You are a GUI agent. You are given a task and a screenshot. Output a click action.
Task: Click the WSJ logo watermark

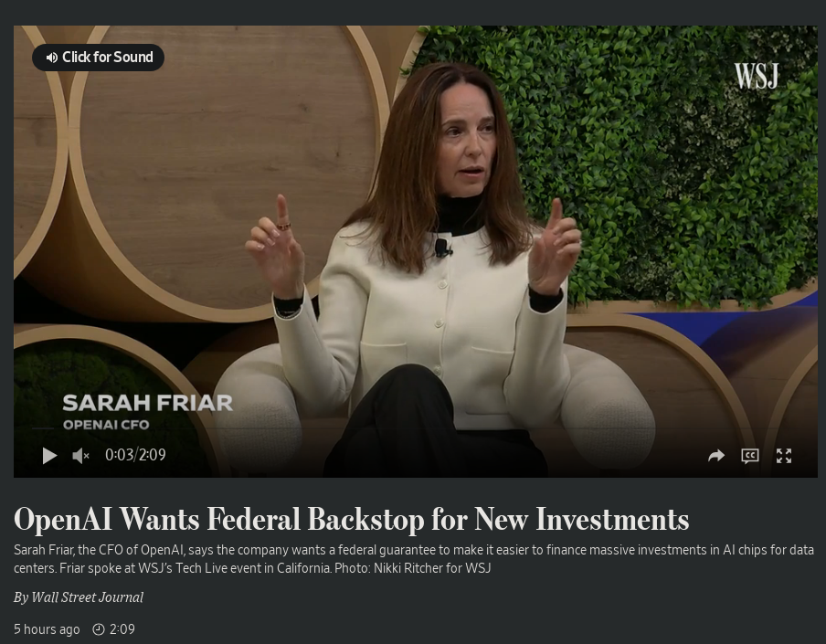pos(756,75)
